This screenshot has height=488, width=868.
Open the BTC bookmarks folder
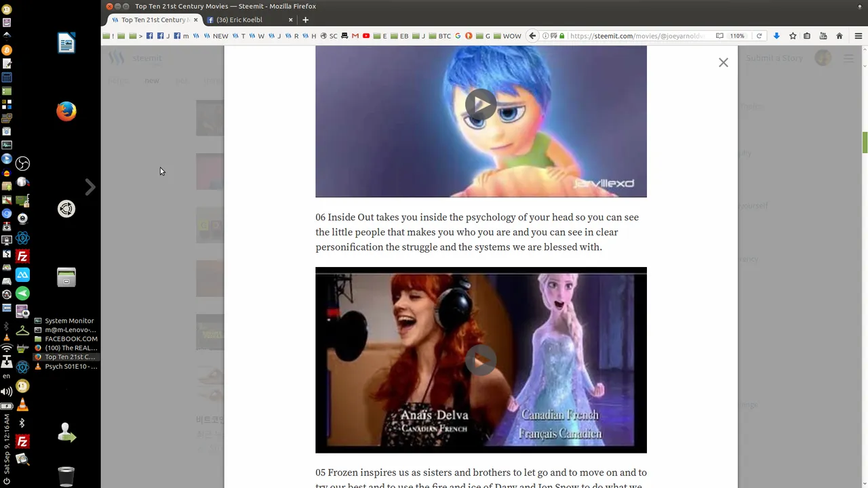pyautogui.click(x=439, y=36)
